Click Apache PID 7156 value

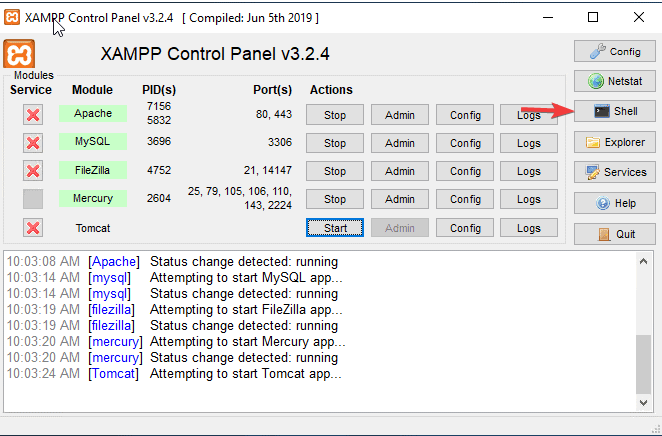pyautogui.click(x=159, y=106)
